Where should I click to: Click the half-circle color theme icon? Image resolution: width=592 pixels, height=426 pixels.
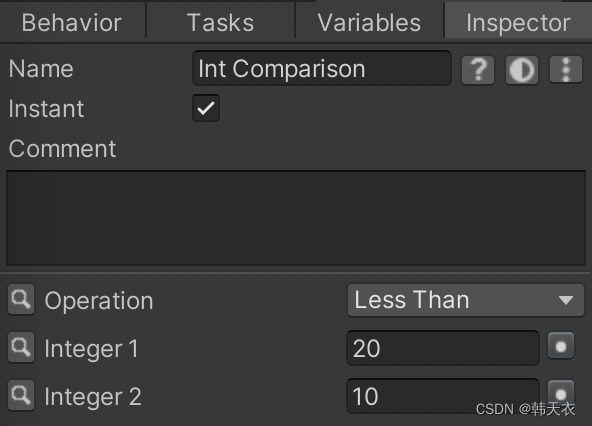[522, 69]
